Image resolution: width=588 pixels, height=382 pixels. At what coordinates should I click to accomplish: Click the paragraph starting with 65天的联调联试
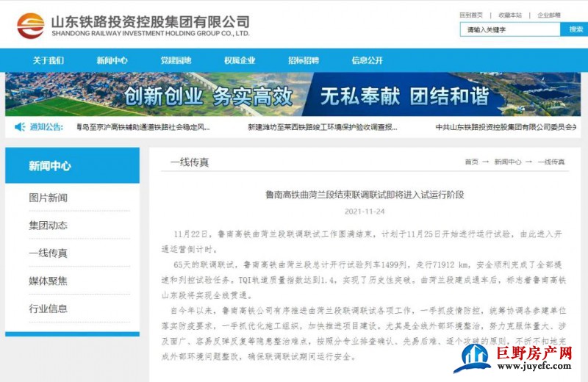click(364, 280)
